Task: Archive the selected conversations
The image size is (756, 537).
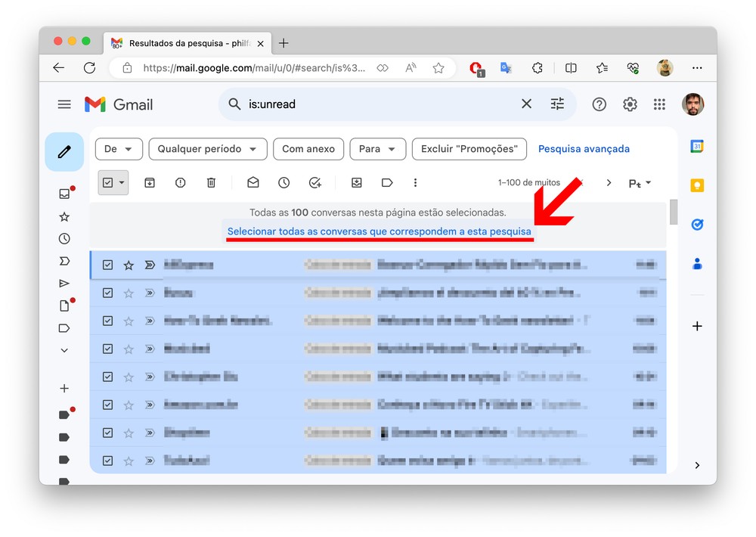Action: 150,182
